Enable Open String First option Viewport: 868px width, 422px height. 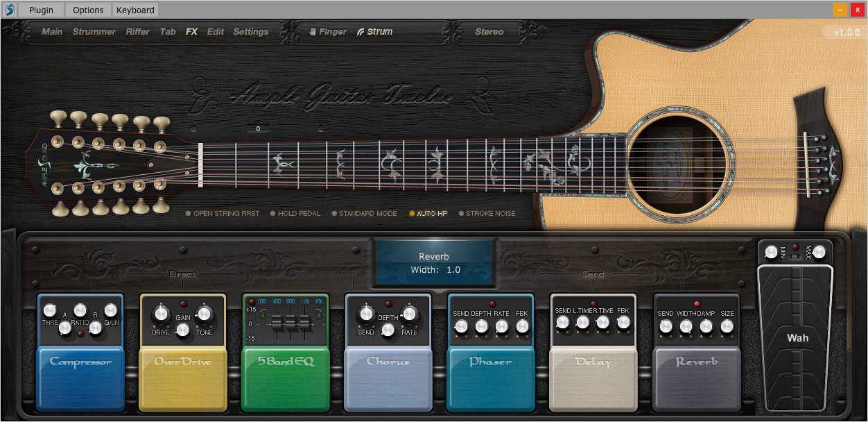pos(223,214)
